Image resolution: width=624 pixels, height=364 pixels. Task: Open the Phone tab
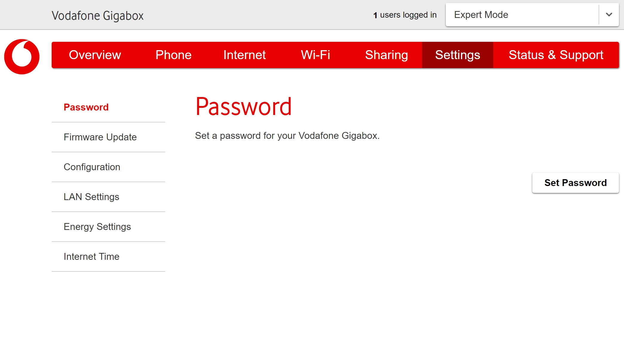click(173, 55)
